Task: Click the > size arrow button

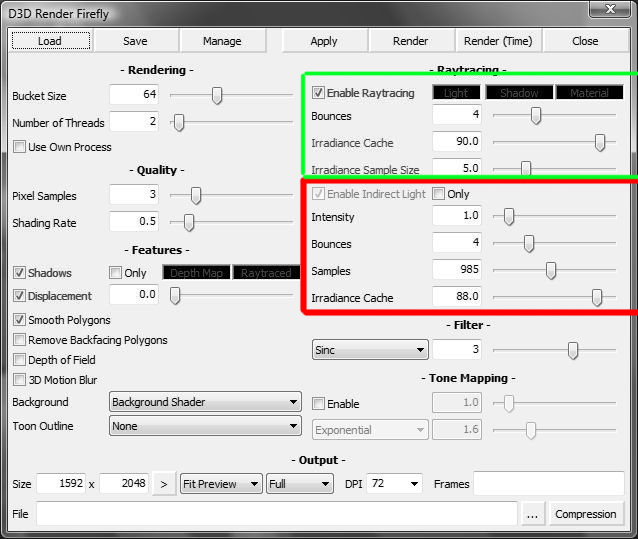Action: point(164,484)
